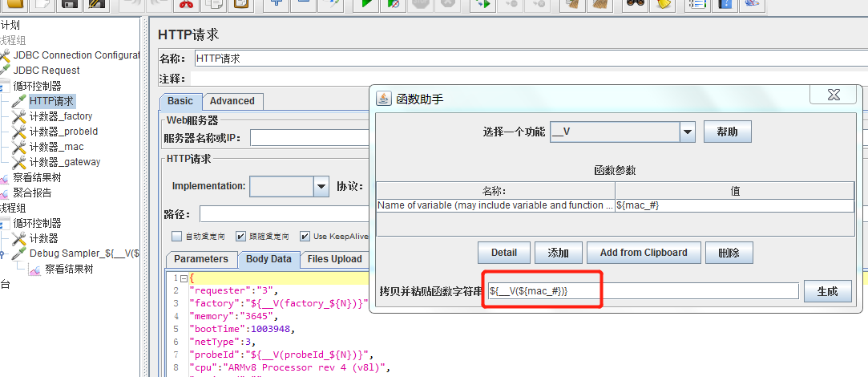Screen dimensions: 868x377
Task: Open the Parameters tab
Action: [201, 259]
